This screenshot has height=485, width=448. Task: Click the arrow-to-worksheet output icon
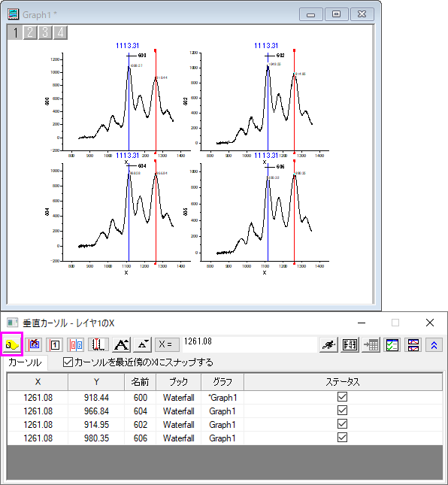coord(371,344)
